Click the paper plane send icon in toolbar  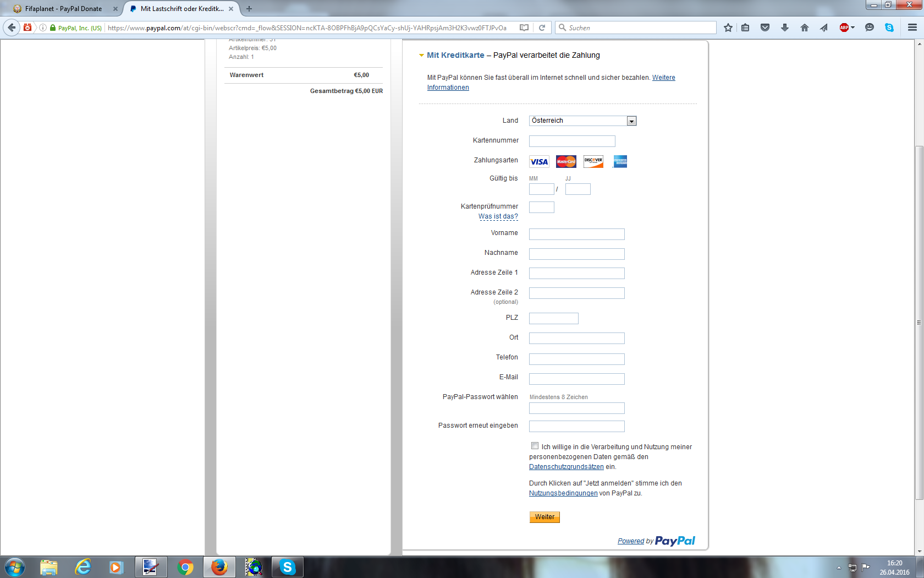824,28
